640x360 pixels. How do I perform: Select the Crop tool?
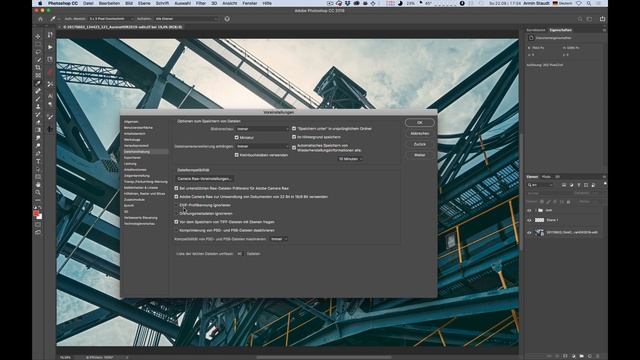click(x=38, y=67)
